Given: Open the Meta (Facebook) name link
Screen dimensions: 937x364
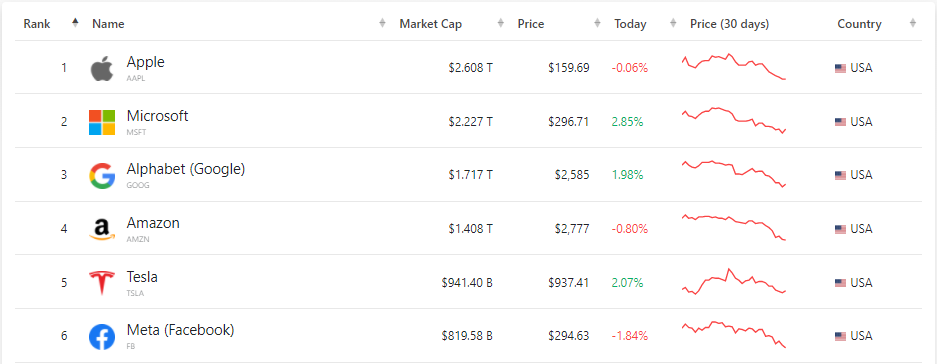Looking at the screenshot, I should pos(180,330).
